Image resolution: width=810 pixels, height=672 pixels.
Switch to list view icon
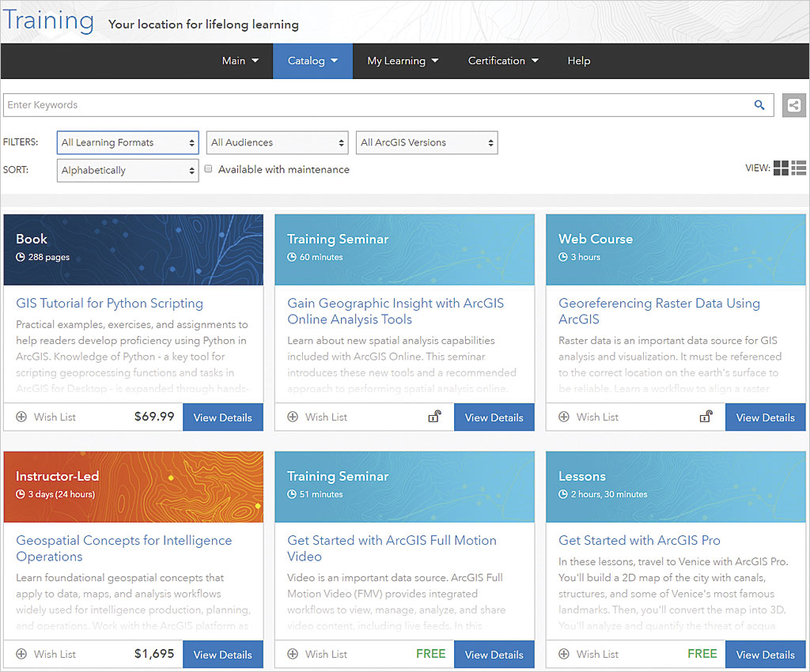tap(799, 168)
